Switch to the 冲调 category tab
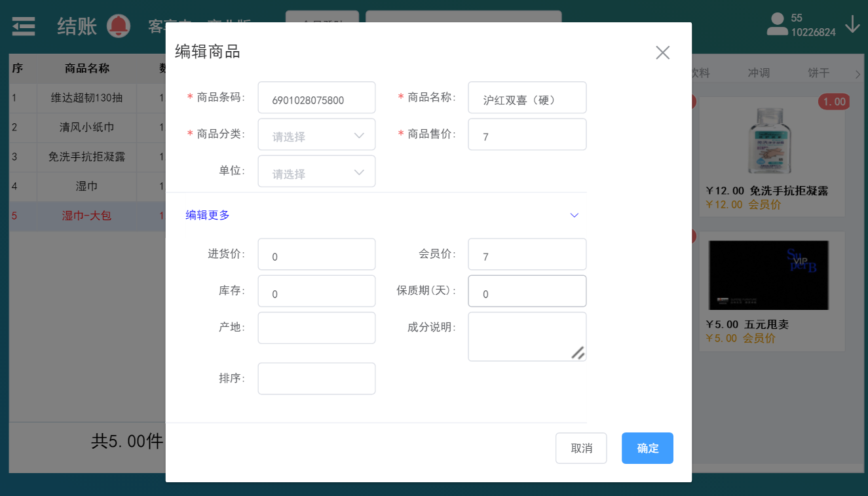The image size is (868, 496). [x=759, y=73]
